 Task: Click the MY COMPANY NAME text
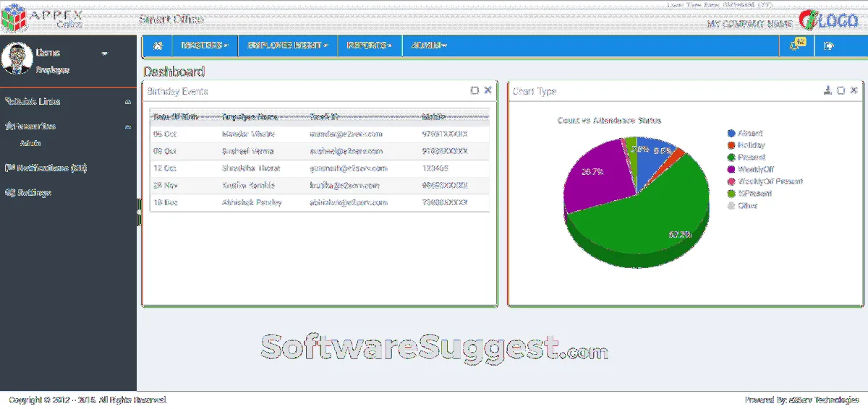[749, 25]
